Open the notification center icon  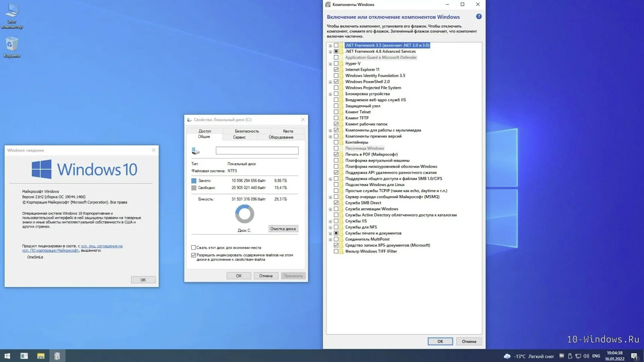click(634, 356)
